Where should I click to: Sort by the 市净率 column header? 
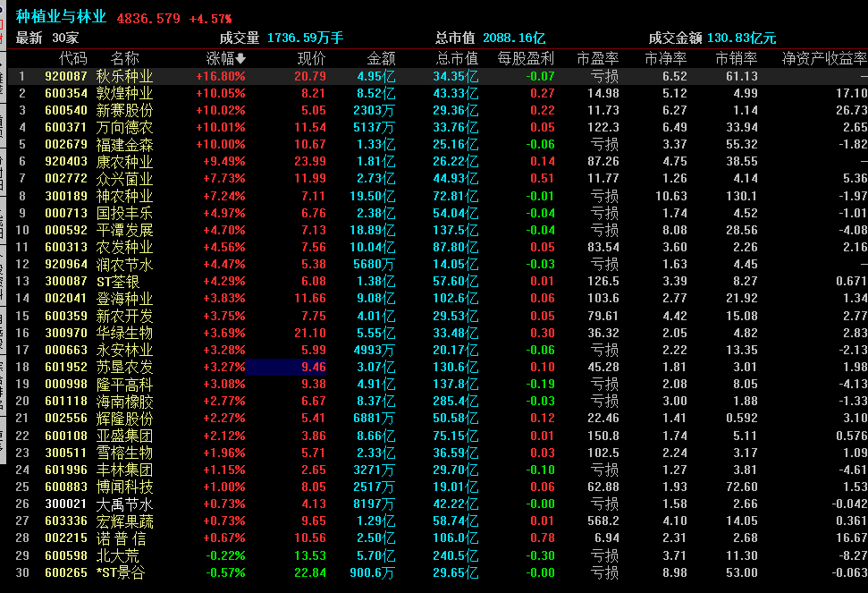click(x=666, y=58)
